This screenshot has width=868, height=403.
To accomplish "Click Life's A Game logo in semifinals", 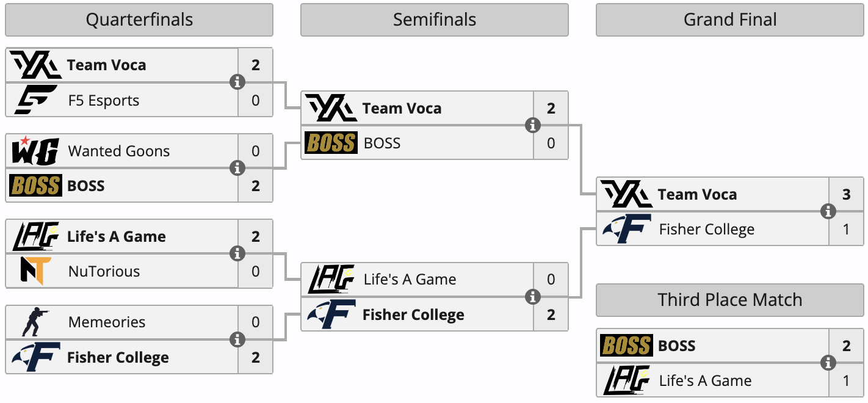I will (x=331, y=279).
